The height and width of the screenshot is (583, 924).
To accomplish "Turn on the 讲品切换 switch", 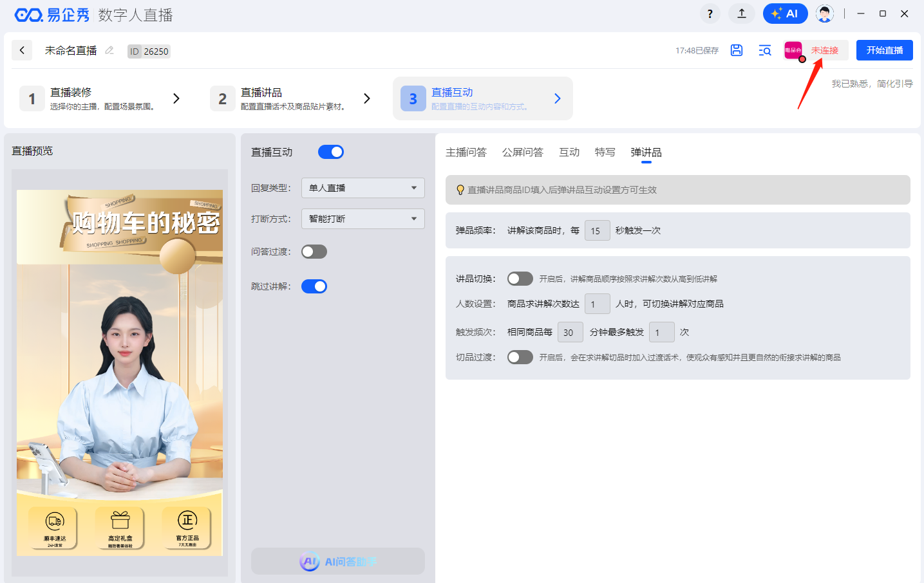I will [520, 279].
